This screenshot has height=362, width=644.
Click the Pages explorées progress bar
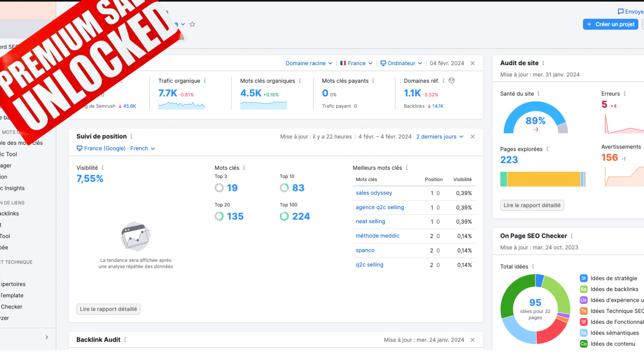point(543,179)
